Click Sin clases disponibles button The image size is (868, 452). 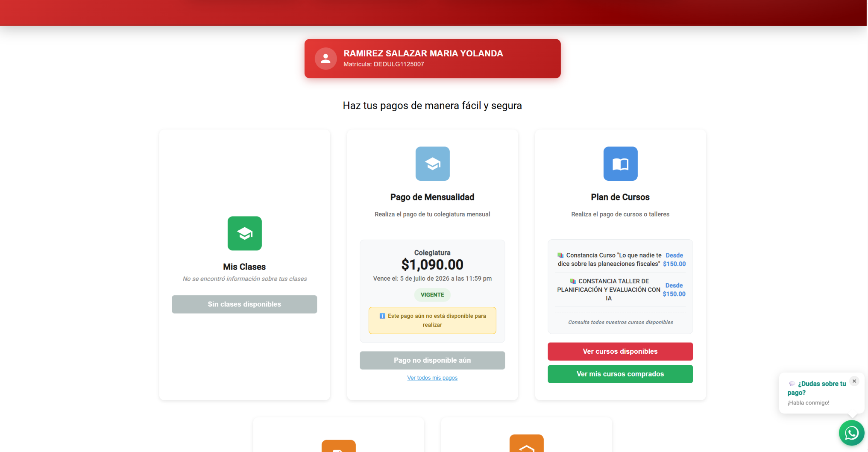[x=244, y=304]
